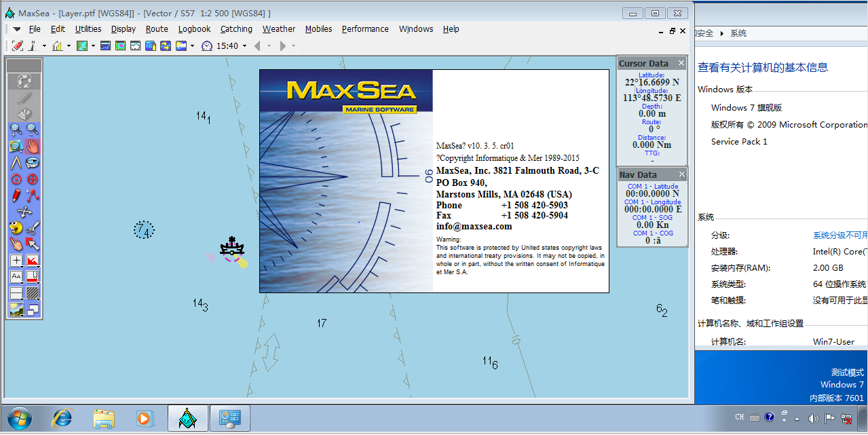
Task: Click the red graph palette tool
Action: coord(33,261)
